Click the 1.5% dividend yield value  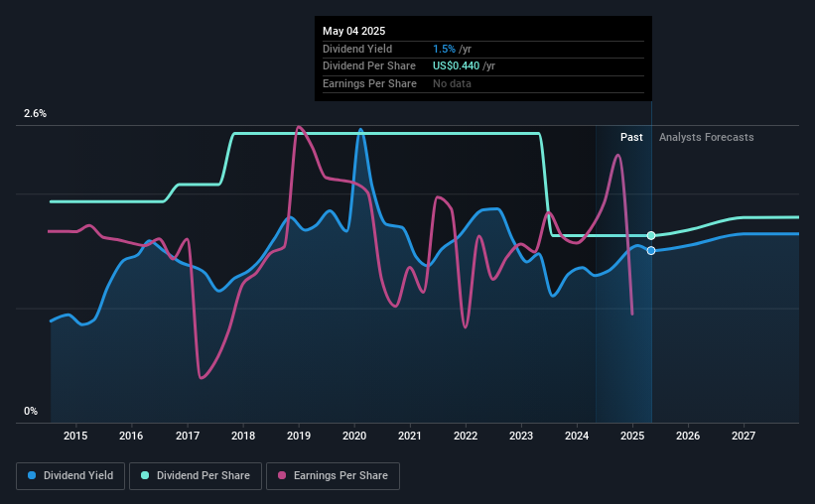click(444, 49)
